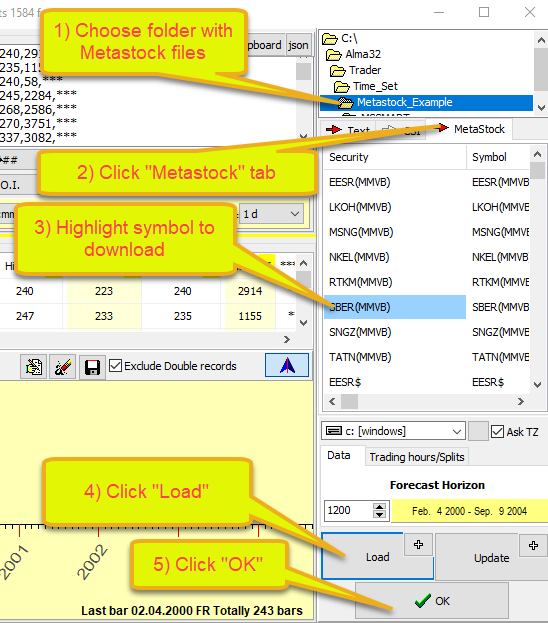
Task: Open the Trading hours/Splits tab
Action: point(416,457)
